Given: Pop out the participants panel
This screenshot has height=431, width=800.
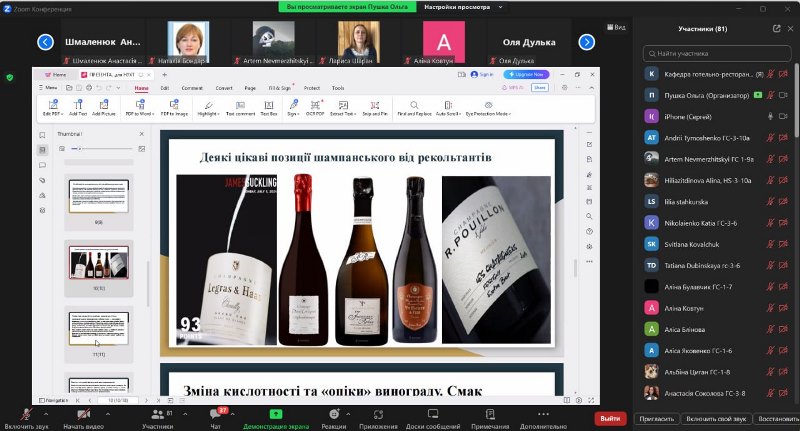Looking at the screenshot, I should pos(775,28).
